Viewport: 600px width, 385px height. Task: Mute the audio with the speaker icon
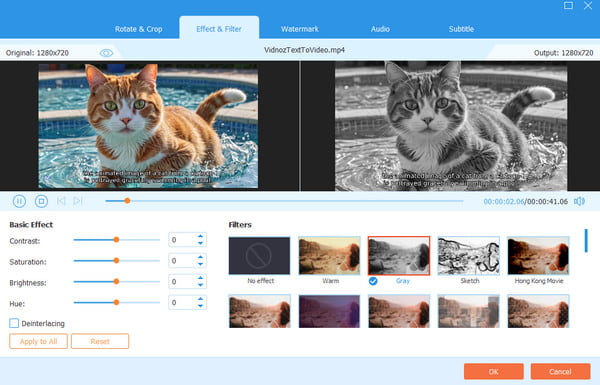579,201
